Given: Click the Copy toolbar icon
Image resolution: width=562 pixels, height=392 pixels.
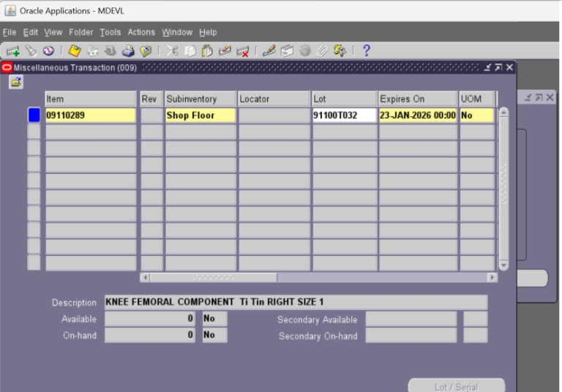Looking at the screenshot, I should tap(190, 51).
